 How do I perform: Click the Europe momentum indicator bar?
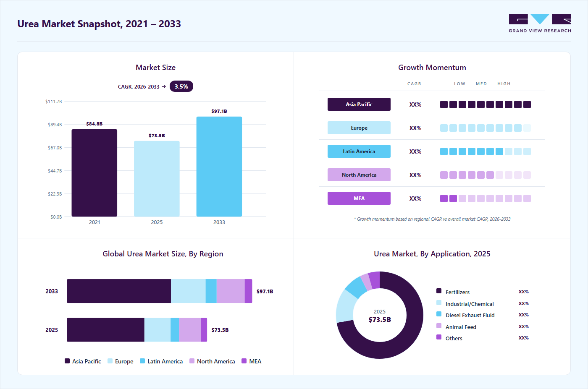pyautogui.click(x=486, y=128)
